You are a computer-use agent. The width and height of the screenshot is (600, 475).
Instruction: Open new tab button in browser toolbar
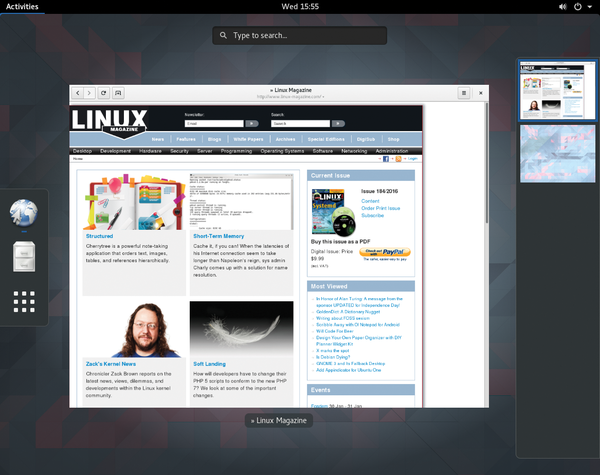click(118, 93)
